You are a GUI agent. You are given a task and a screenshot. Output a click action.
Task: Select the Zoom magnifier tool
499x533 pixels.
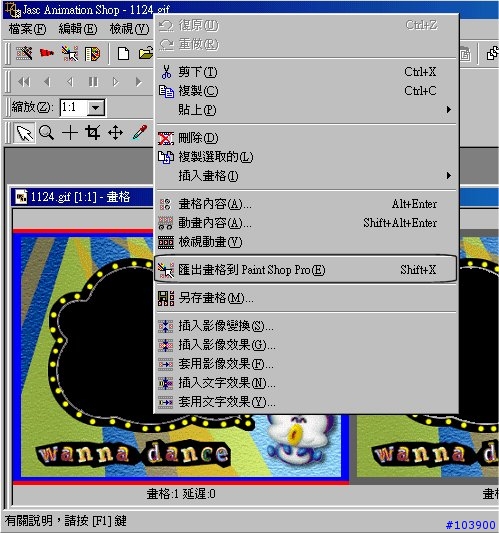click(47, 133)
